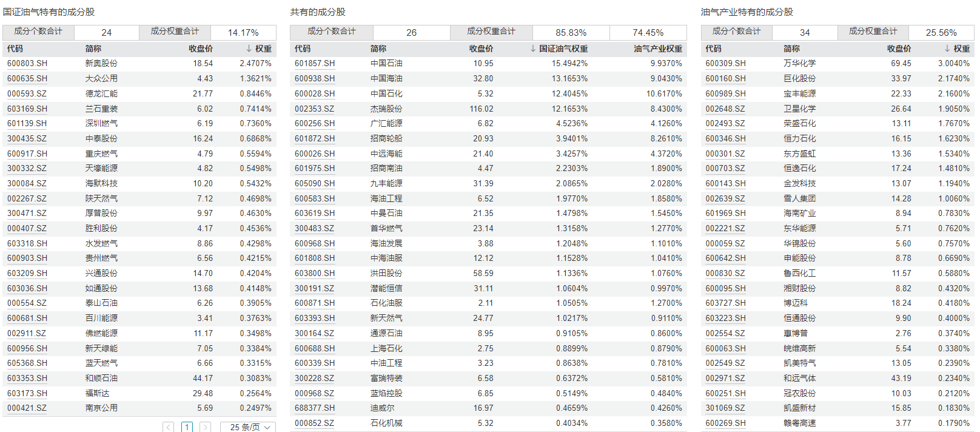
Task: Open stock code 601857.SH link
Action: click(x=315, y=63)
